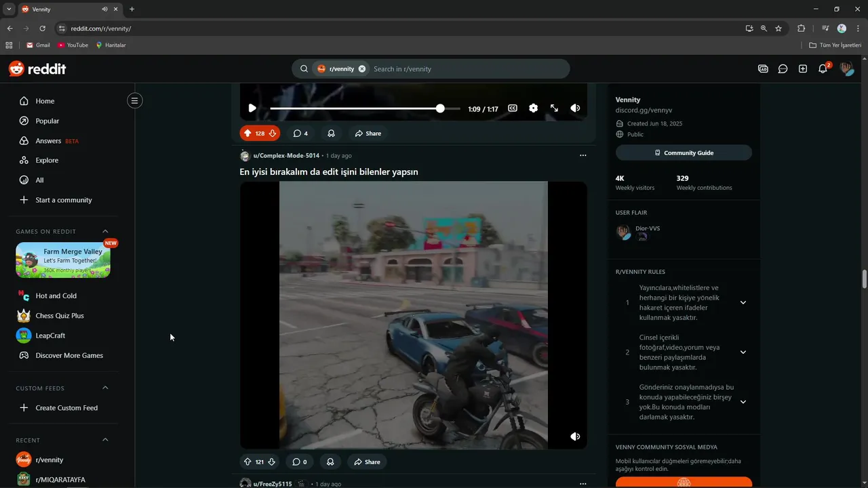
Task: Open comments showing 0 comments
Action: coord(300,462)
